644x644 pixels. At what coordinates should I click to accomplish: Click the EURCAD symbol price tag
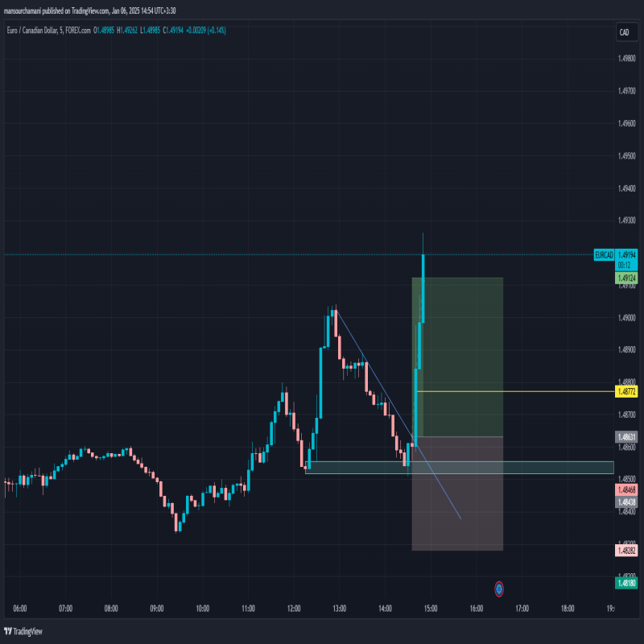point(604,254)
